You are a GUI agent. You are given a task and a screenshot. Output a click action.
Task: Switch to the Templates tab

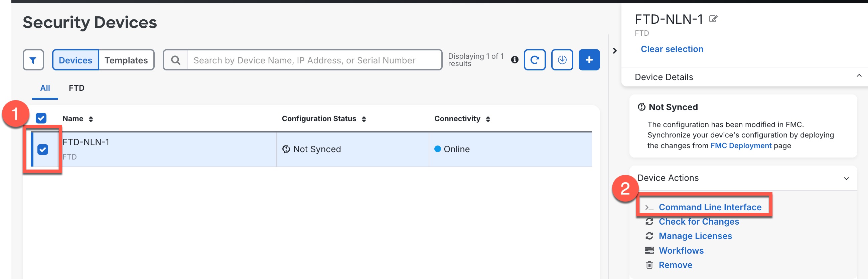click(126, 60)
